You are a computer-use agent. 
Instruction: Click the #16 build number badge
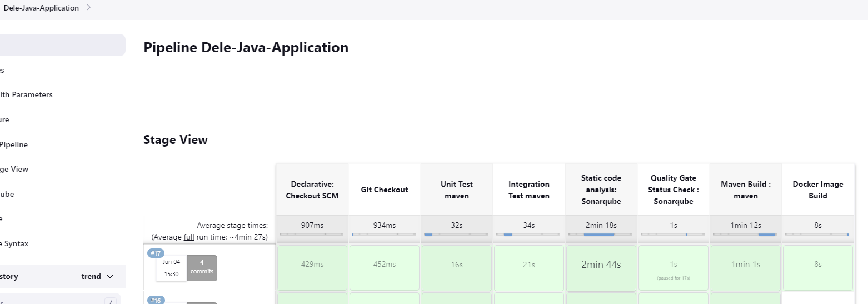pyautogui.click(x=155, y=301)
